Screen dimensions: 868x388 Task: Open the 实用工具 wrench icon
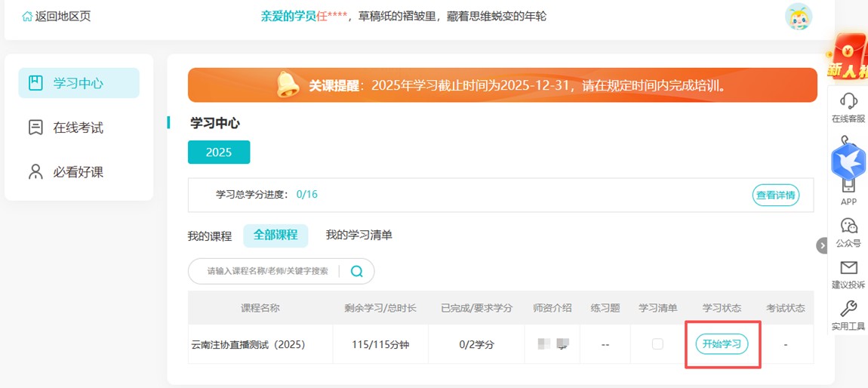[848, 309]
